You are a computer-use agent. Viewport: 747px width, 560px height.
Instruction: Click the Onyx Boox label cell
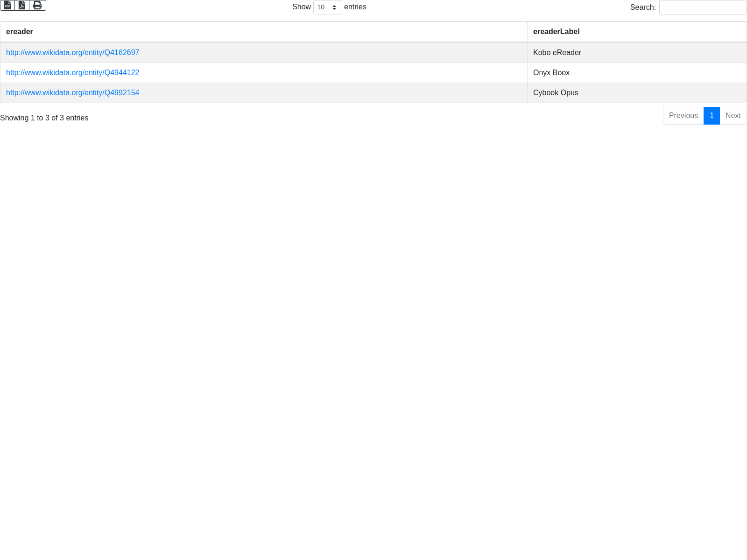(551, 73)
